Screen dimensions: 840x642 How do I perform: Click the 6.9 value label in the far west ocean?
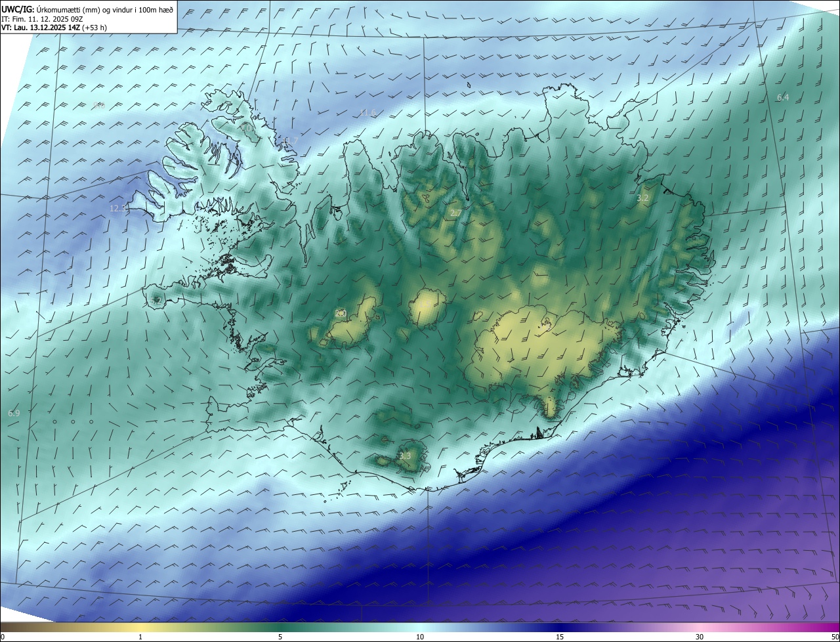(x=14, y=413)
